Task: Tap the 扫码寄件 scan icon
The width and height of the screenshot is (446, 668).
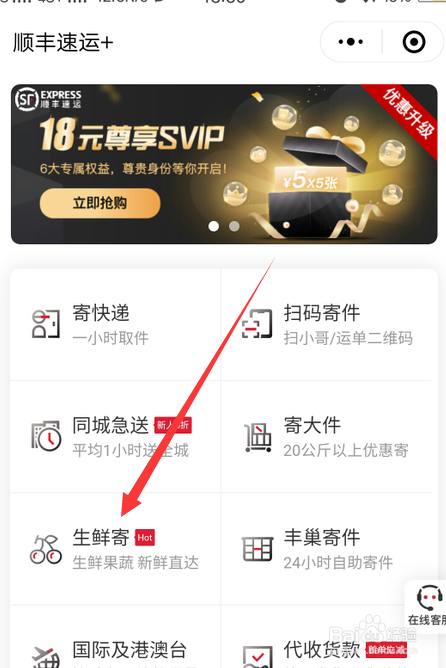Action: coord(257,324)
